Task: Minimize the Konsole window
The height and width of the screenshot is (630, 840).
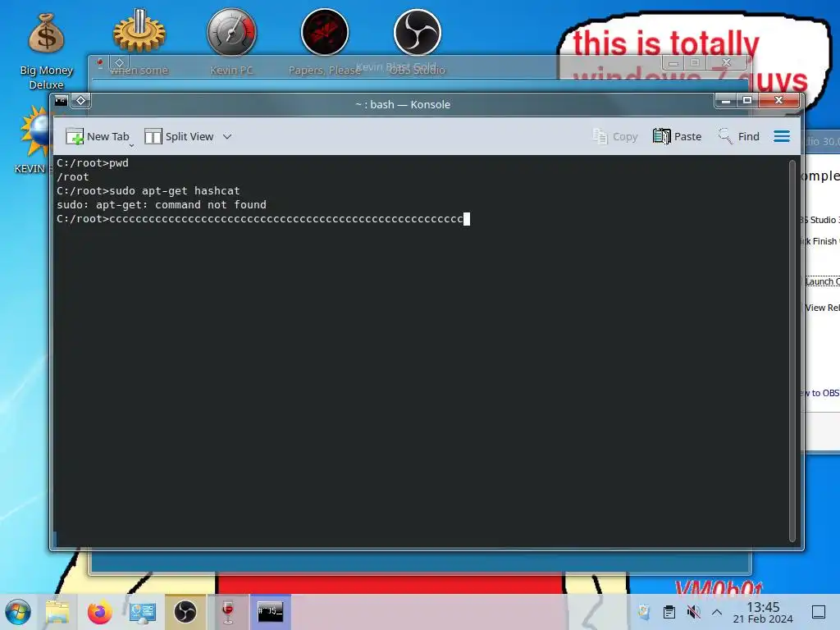Action: (x=725, y=100)
